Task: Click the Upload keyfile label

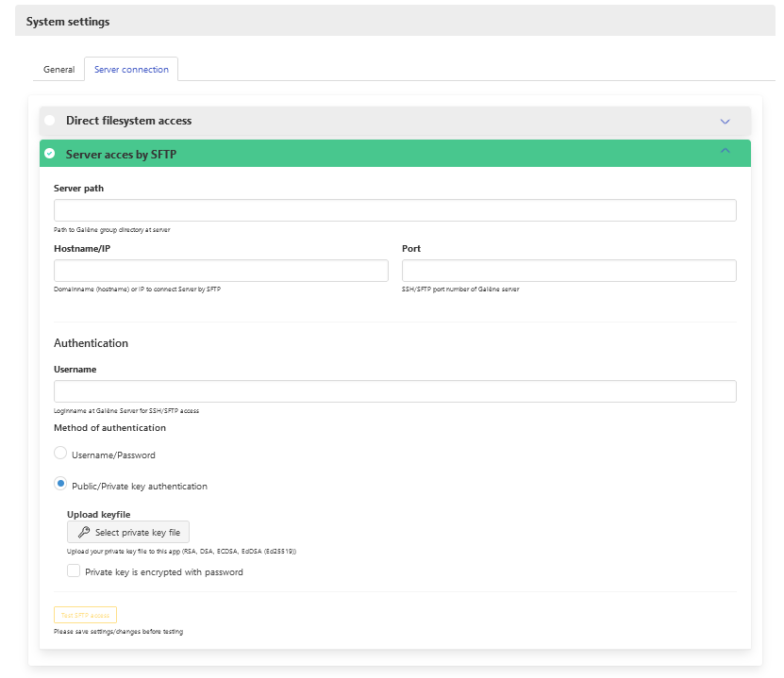Action: pyautogui.click(x=98, y=515)
